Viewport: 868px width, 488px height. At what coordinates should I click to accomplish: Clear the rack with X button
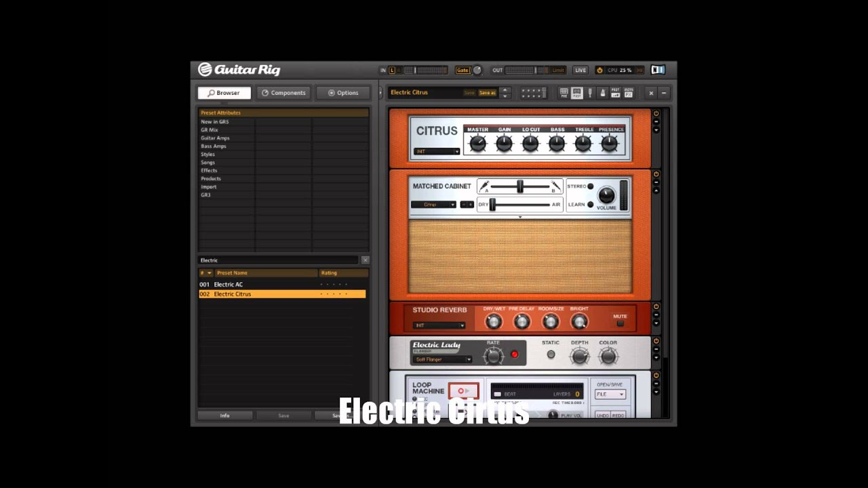[652, 93]
